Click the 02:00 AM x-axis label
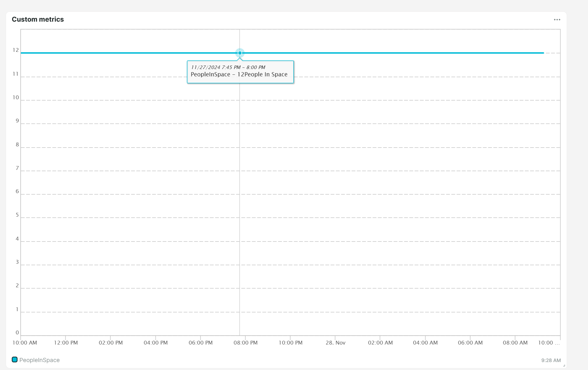 pyautogui.click(x=380, y=343)
